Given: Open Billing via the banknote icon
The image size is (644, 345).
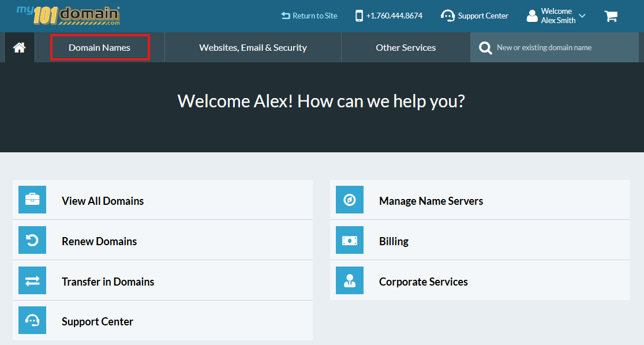Looking at the screenshot, I should pyautogui.click(x=349, y=239).
